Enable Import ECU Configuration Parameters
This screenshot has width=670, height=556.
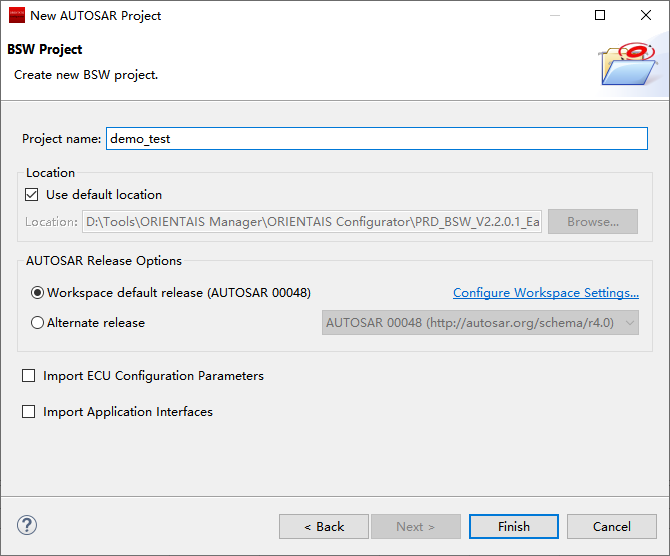tap(28, 376)
